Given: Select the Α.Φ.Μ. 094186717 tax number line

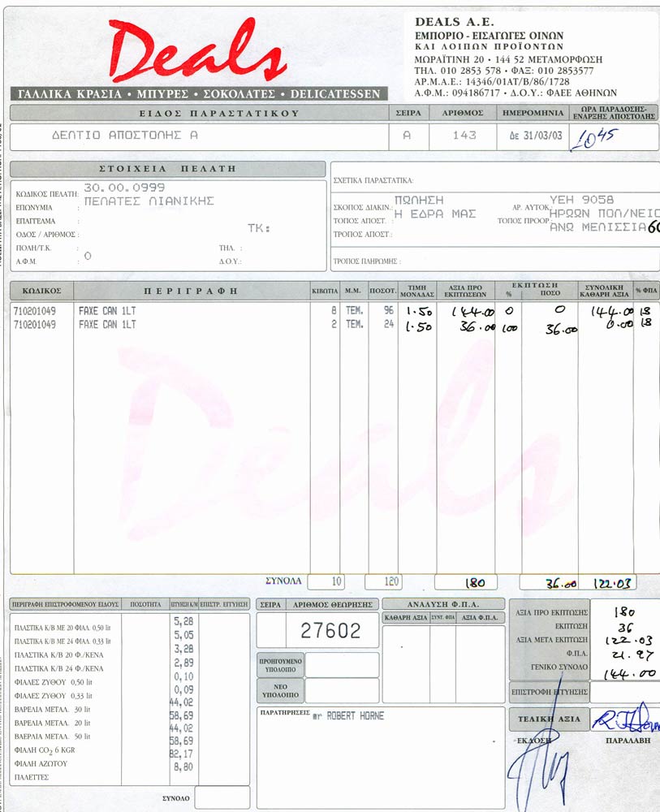Looking at the screenshot, I should [x=515, y=93].
